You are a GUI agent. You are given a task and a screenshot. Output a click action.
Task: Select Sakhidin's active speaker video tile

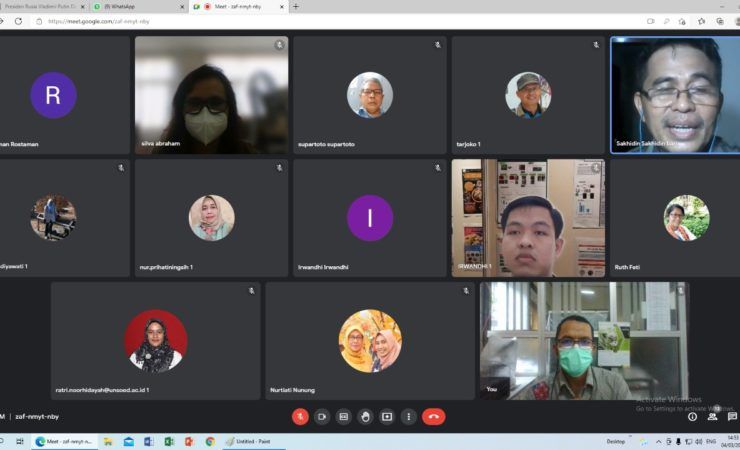click(675, 95)
